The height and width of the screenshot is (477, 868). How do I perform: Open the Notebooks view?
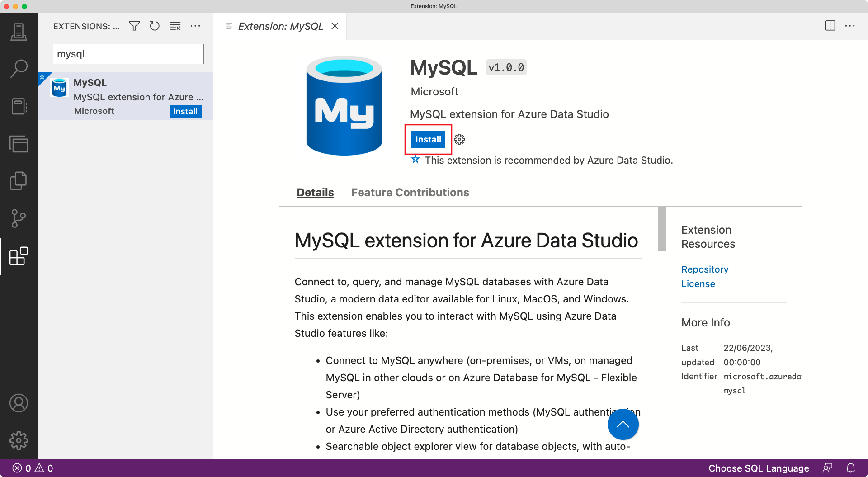click(x=19, y=106)
